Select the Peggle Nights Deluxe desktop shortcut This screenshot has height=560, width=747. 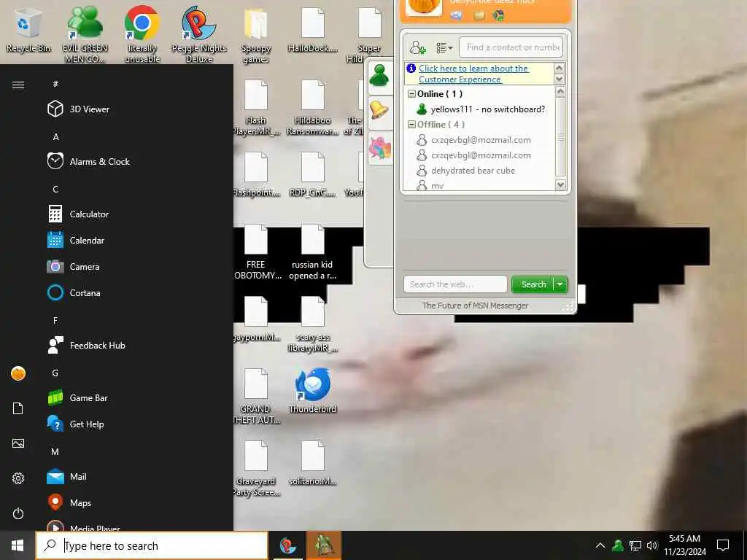(198, 34)
